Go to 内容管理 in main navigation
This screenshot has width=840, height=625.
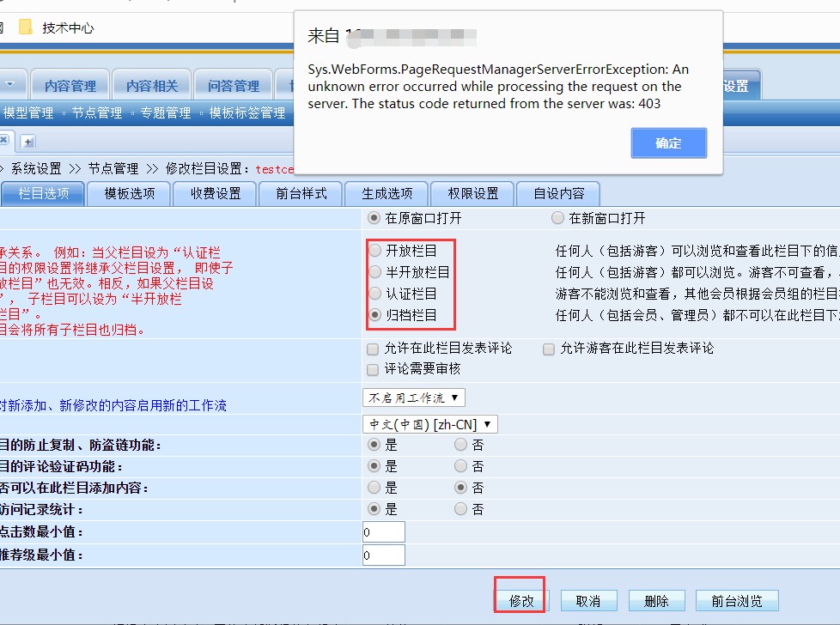[x=70, y=86]
